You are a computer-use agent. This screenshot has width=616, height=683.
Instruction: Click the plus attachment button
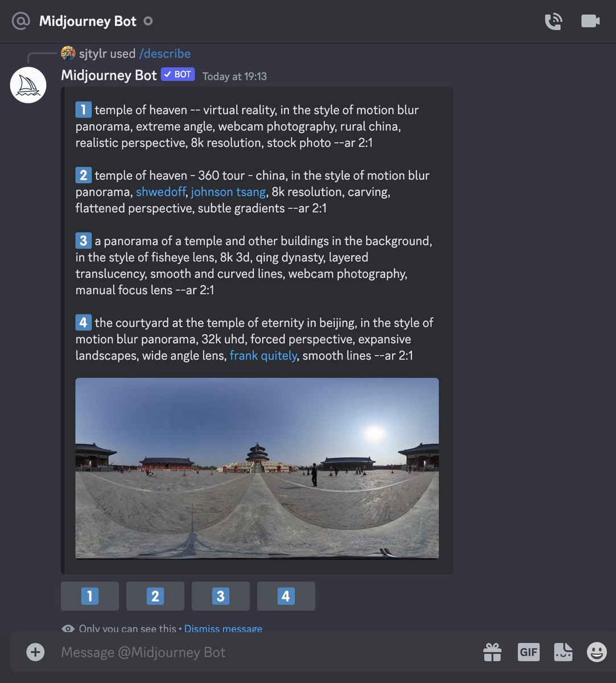(35, 652)
